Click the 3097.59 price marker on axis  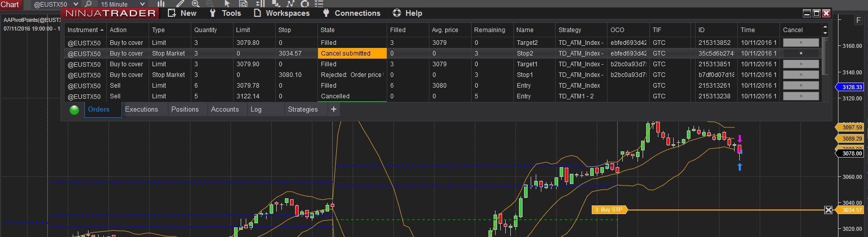coord(851,127)
